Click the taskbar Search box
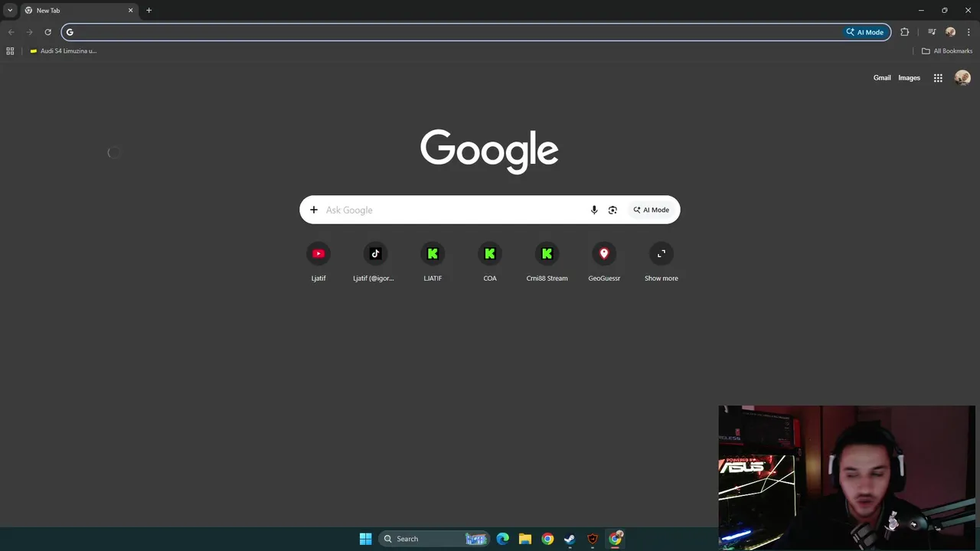Viewport: 980px width, 551px height. pos(433,539)
